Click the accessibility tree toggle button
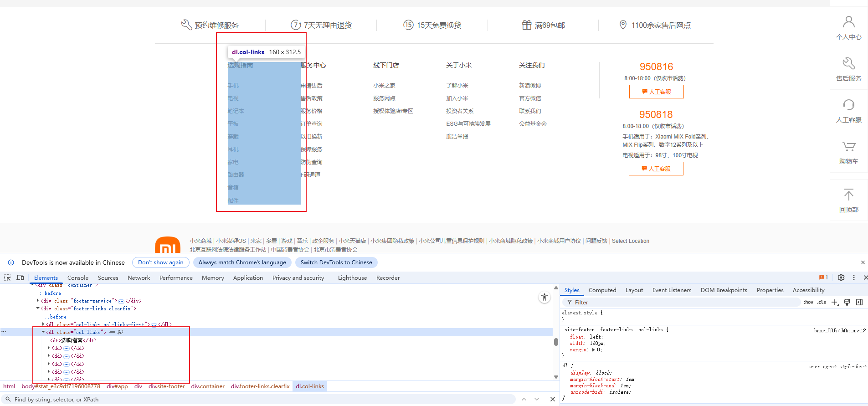 pos(544,298)
